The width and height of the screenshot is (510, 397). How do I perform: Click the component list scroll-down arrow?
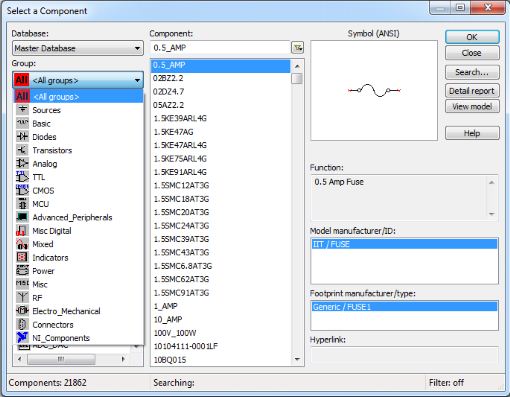[297, 359]
